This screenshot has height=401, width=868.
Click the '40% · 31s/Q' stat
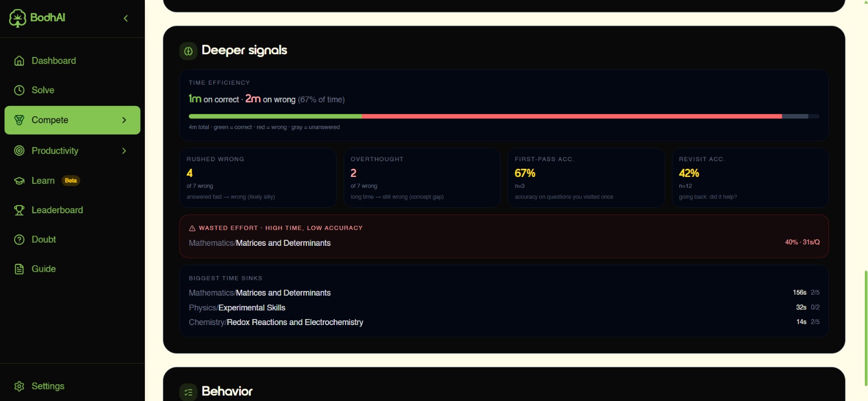coord(802,242)
